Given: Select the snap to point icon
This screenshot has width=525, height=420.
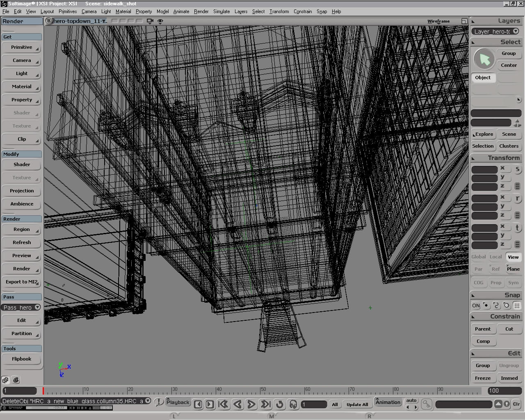Looking at the screenshot, I should pos(486,306).
